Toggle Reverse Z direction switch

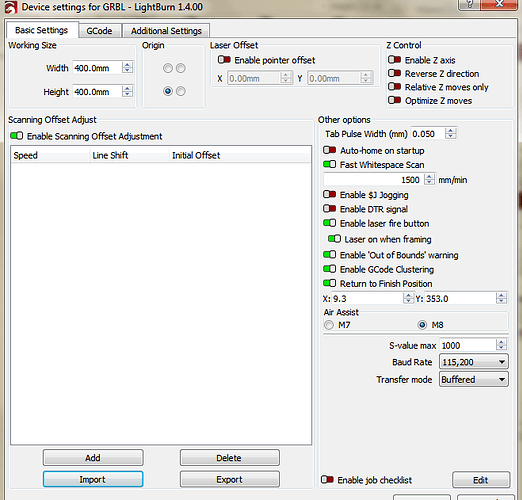(394, 73)
